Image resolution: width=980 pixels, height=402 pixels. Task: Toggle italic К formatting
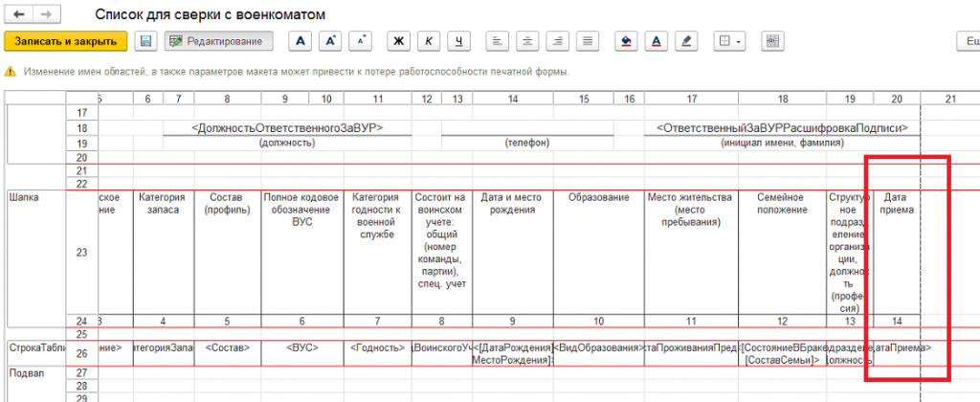[x=429, y=41]
